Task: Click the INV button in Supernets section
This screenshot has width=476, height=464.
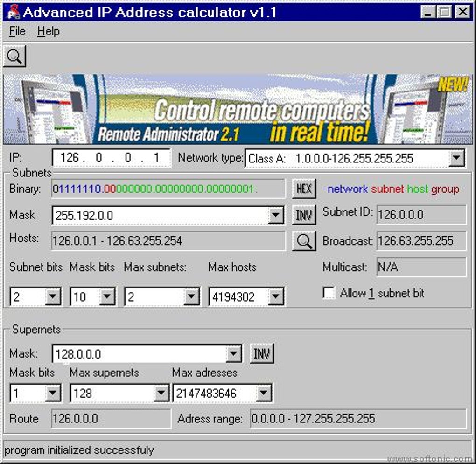Action: click(x=262, y=353)
